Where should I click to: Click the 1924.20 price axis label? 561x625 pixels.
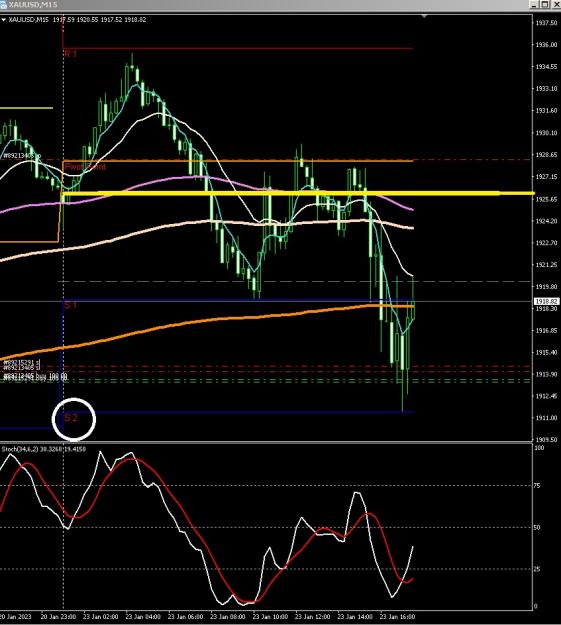546,221
